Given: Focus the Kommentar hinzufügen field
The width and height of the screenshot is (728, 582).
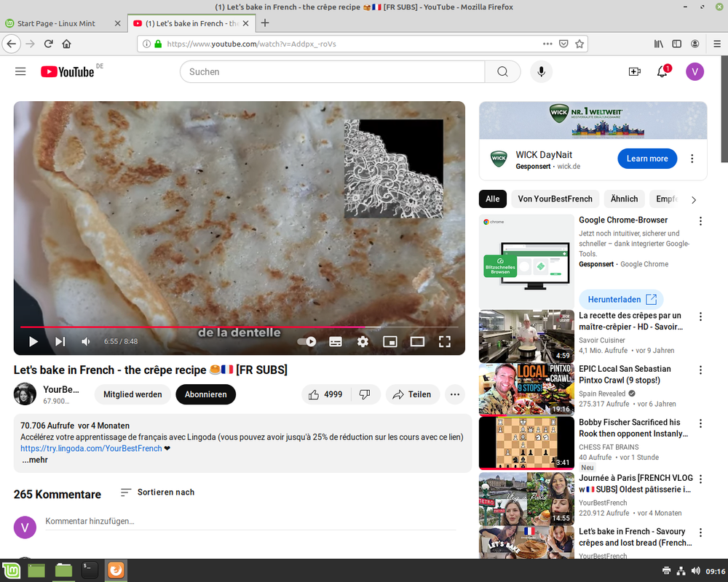Looking at the screenshot, I should [x=250, y=522].
